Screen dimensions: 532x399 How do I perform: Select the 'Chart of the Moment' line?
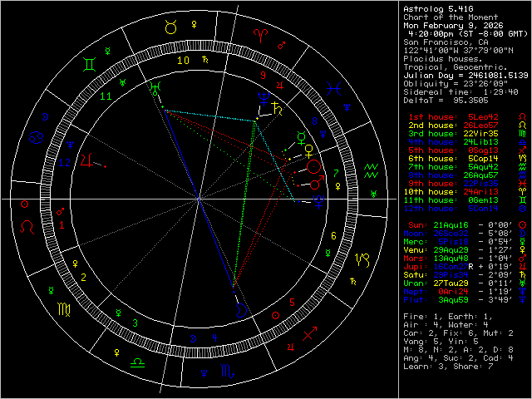[451, 17]
